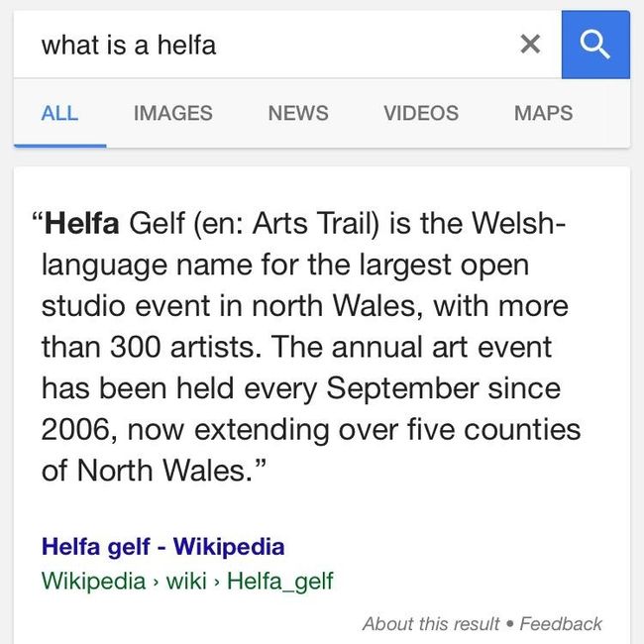Click the year "2006" in the snippet

click(73, 430)
